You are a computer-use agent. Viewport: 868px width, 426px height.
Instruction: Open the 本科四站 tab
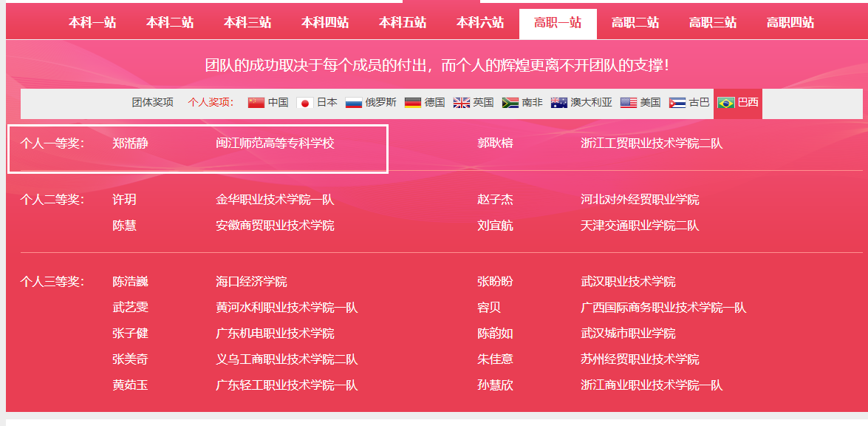325,23
